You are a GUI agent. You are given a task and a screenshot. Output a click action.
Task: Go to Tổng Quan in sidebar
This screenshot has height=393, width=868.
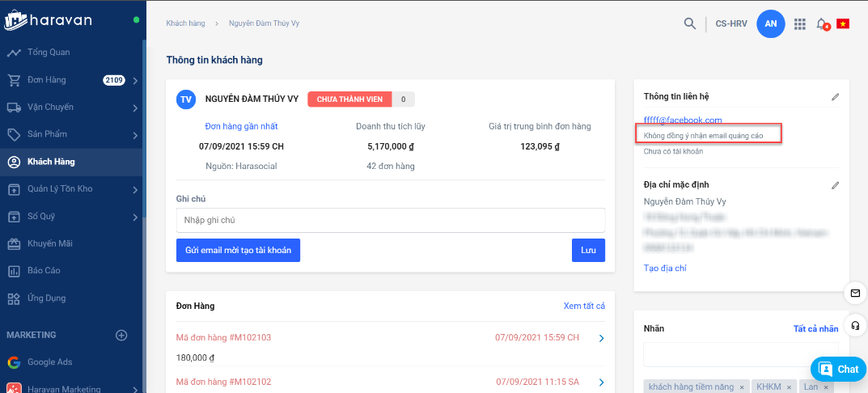point(49,53)
